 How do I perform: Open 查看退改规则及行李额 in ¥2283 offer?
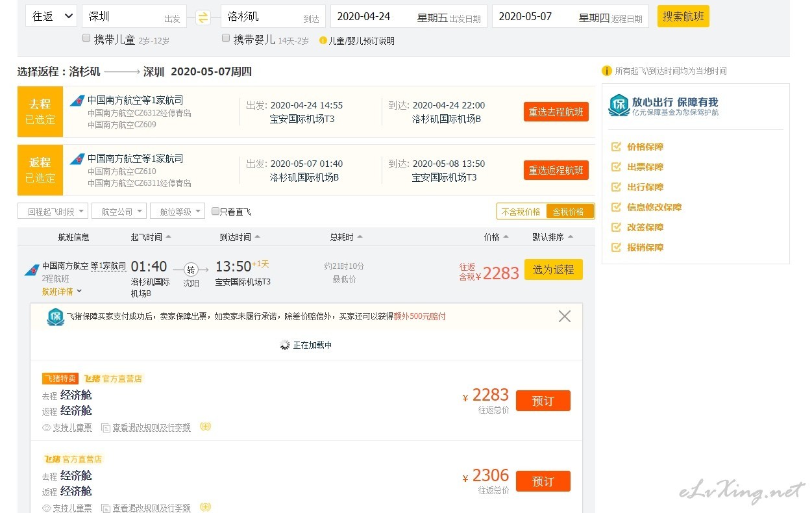point(152,428)
